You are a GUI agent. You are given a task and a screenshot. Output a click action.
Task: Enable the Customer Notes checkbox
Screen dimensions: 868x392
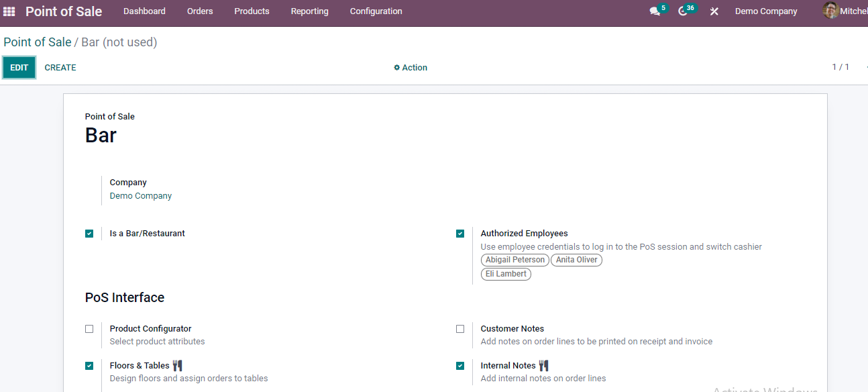coord(460,329)
